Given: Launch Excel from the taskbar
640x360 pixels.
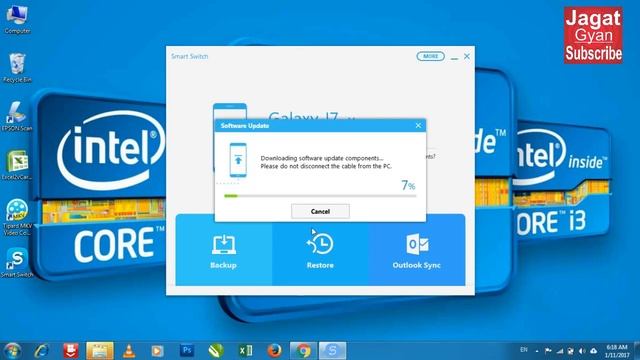Looking at the screenshot, I should (x=245, y=351).
